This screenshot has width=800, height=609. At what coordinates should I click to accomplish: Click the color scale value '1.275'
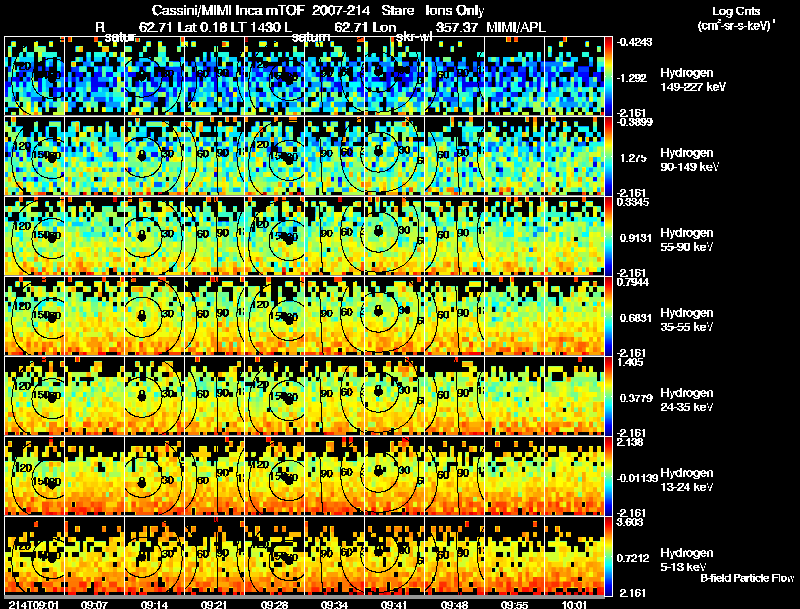633,158
